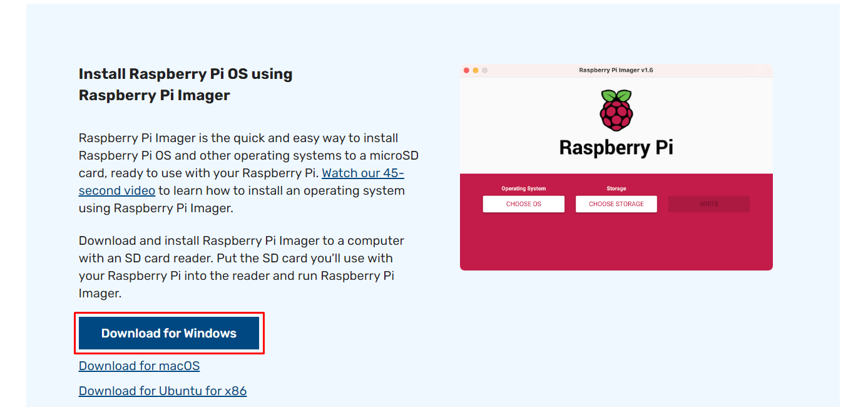Open the Download for macOS link
The height and width of the screenshot is (407, 868).
coord(139,366)
